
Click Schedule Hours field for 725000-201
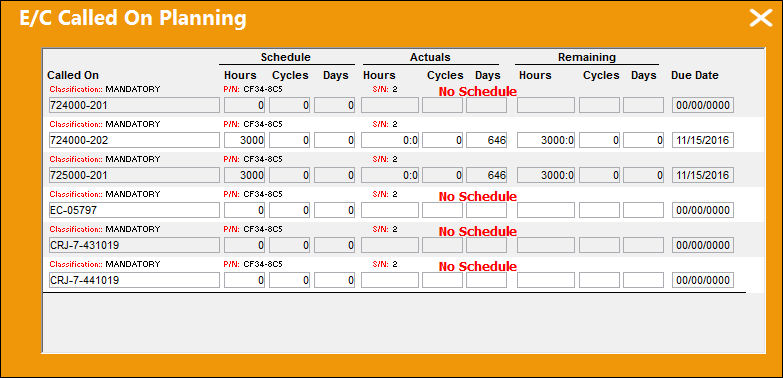[245, 175]
